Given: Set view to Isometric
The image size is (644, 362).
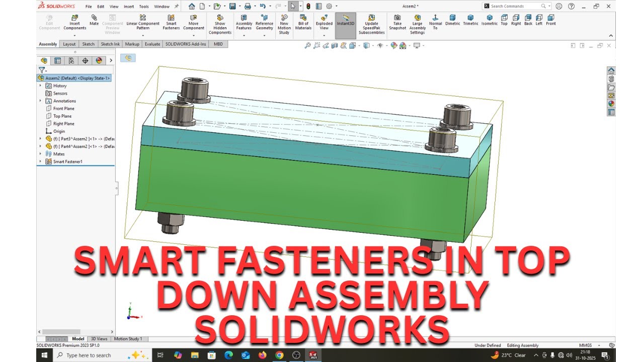Looking at the screenshot, I should 490,20.
